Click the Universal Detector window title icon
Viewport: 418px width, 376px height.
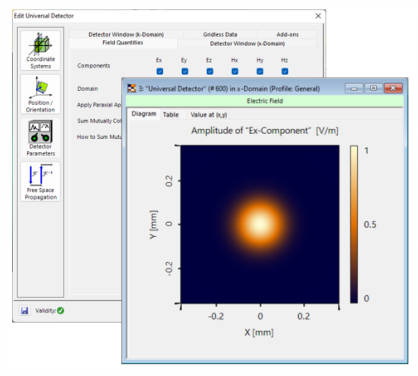132,88
